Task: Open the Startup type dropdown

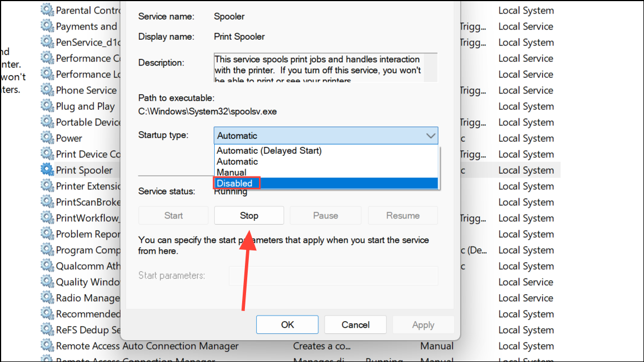Action: 430,135
